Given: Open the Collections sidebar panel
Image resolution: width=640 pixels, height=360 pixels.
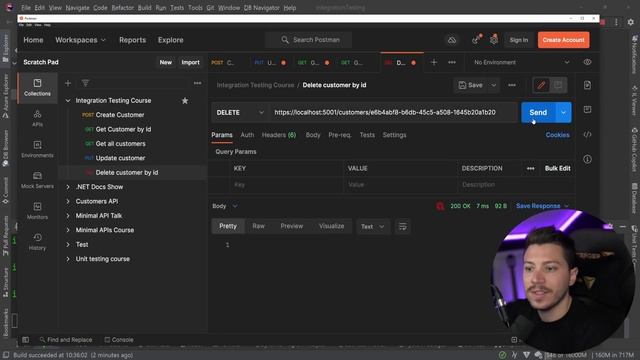Looking at the screenshot, I should click(x=37, y=87).
